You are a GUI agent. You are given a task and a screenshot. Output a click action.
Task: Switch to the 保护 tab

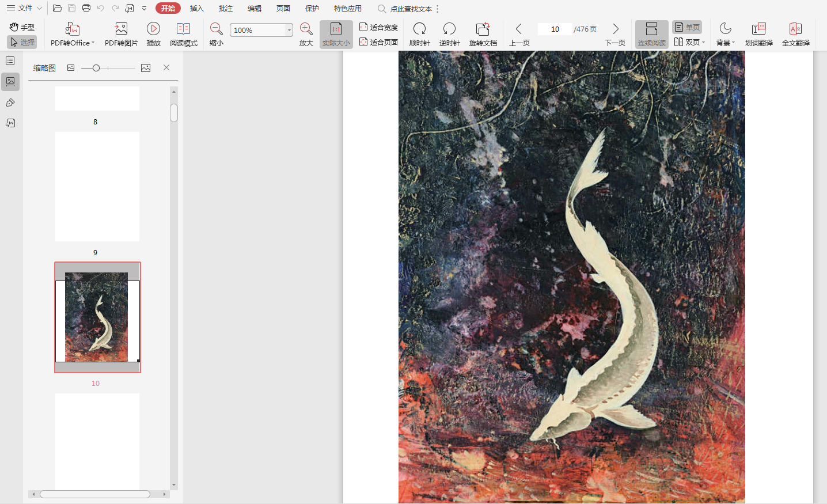312,8
